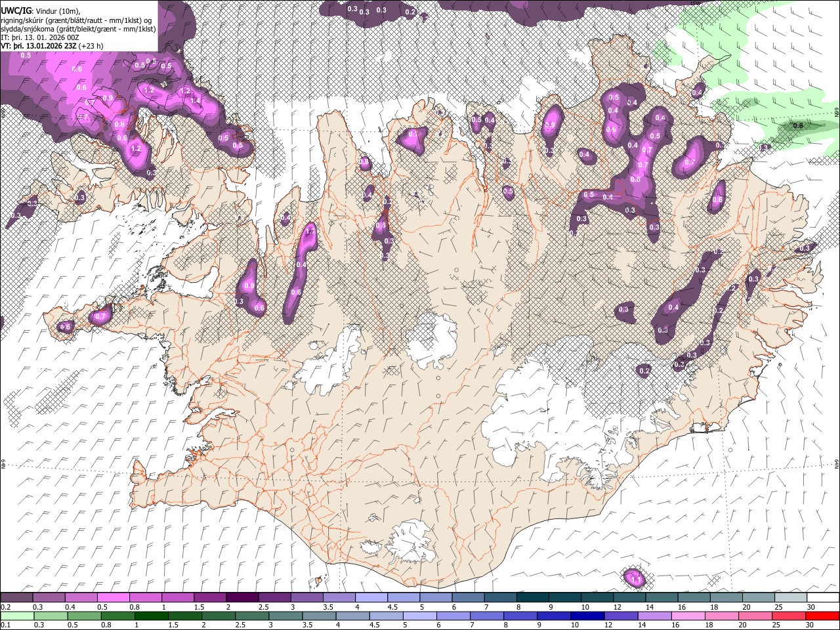Viewport: 840px width, 630px height.
Task: Pick the lower legend swatch between 5 and 6
Action: pos(419,616)
